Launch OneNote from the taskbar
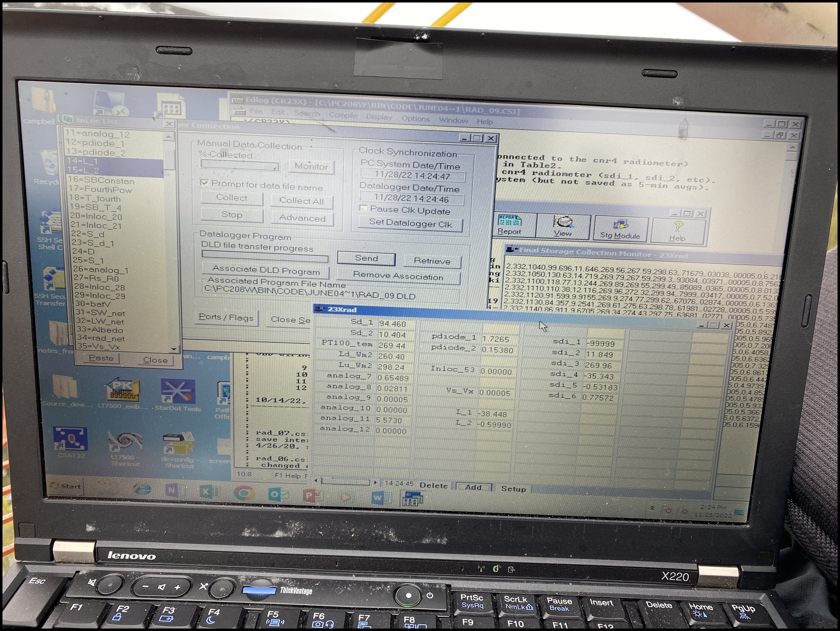 [175, 491]
